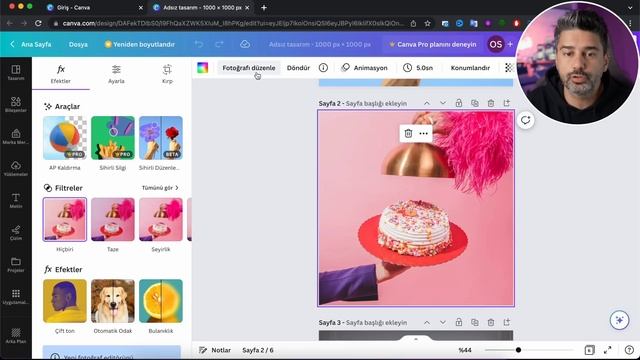Open grid view of pages
Screen dimensions: 640x360
(589, 350)
